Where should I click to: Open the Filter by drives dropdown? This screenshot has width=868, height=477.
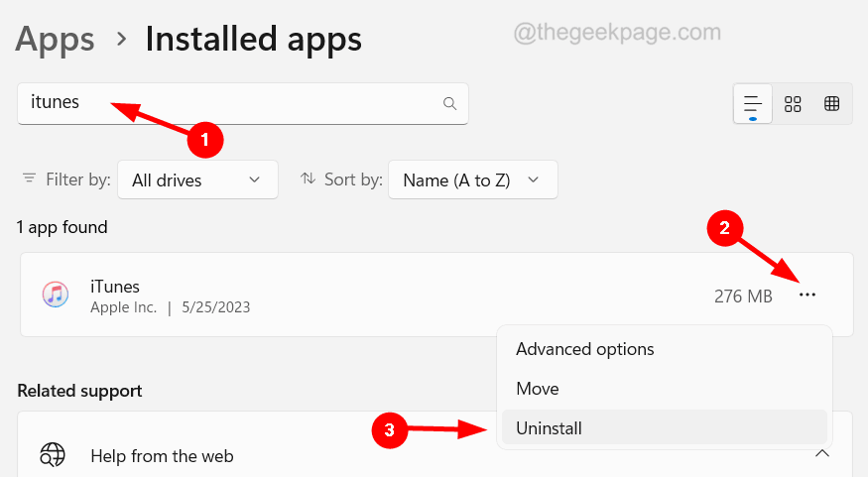pyautogui.click(x=196, y=179)
